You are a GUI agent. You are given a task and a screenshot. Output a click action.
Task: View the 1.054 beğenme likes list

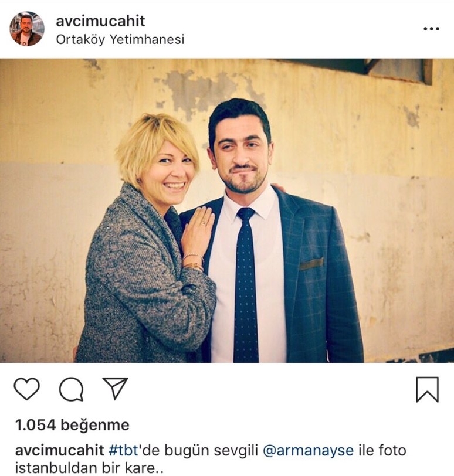[x=72, y=424]
